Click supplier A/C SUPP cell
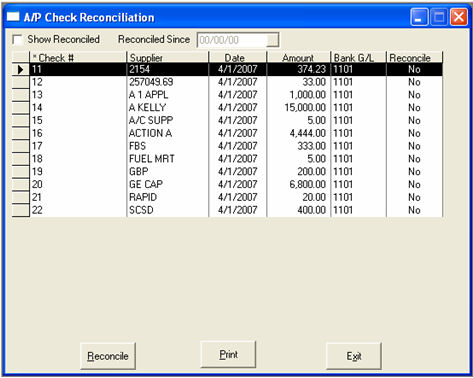 [168, 120]
